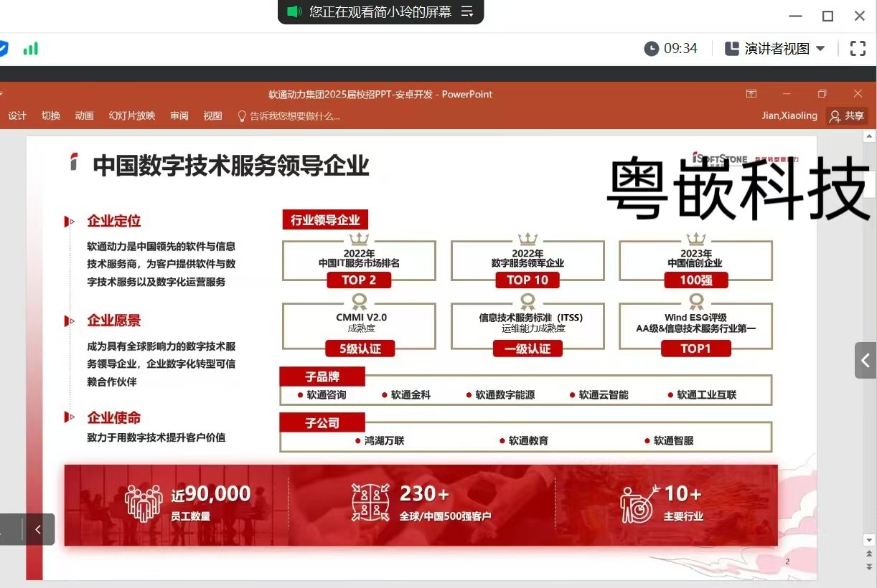
Task: Click the green speaker icon in share banner
Action: coord(295,11)
